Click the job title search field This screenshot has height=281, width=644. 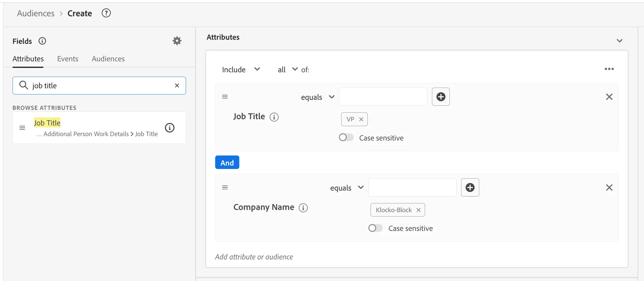pyautogui.click(x=99, y=85)
